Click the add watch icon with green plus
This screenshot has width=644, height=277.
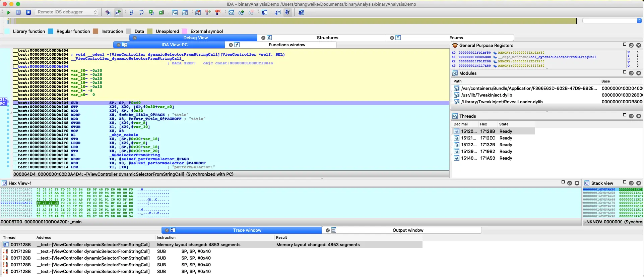point(241,12)
